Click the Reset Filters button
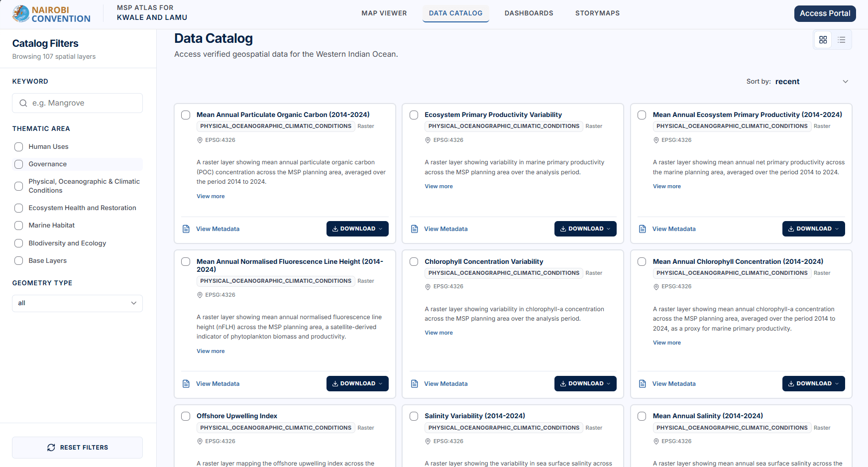This screenshot has height=467, width=868. tap(77, 448)
